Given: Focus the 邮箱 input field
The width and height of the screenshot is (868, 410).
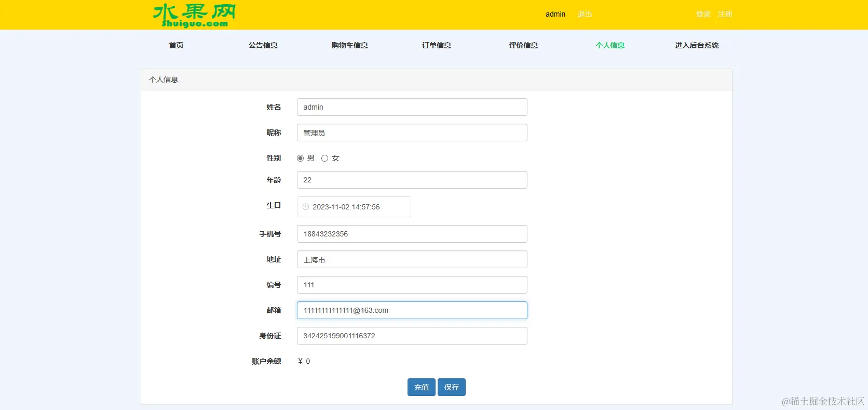Looking at the screenshot, I should click(412, 310).
